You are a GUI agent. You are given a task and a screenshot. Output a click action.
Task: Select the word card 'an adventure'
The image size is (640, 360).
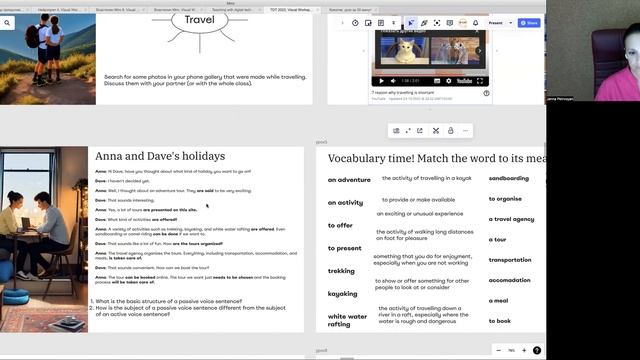(349, 180)
